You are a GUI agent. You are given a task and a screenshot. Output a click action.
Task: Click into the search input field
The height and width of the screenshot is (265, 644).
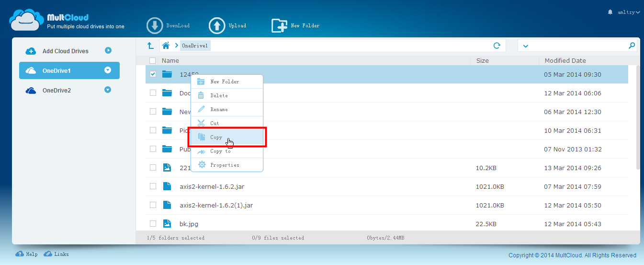[577, 46]
